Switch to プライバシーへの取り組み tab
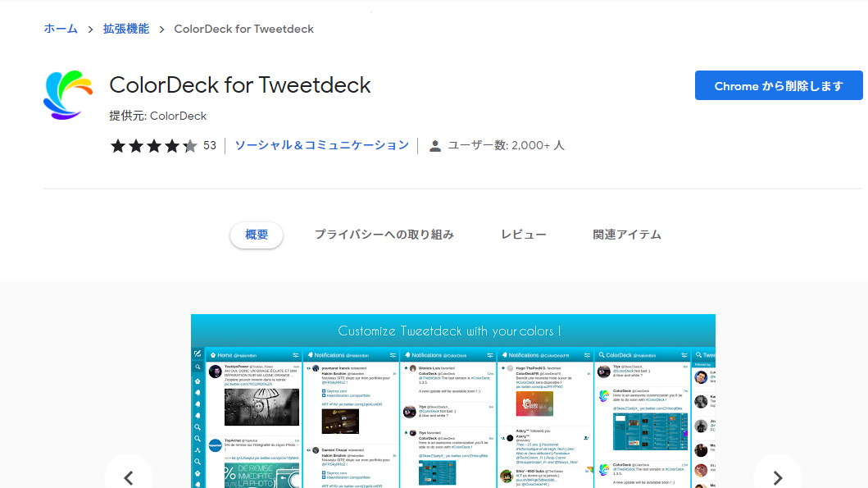 [x=384, y=235]
